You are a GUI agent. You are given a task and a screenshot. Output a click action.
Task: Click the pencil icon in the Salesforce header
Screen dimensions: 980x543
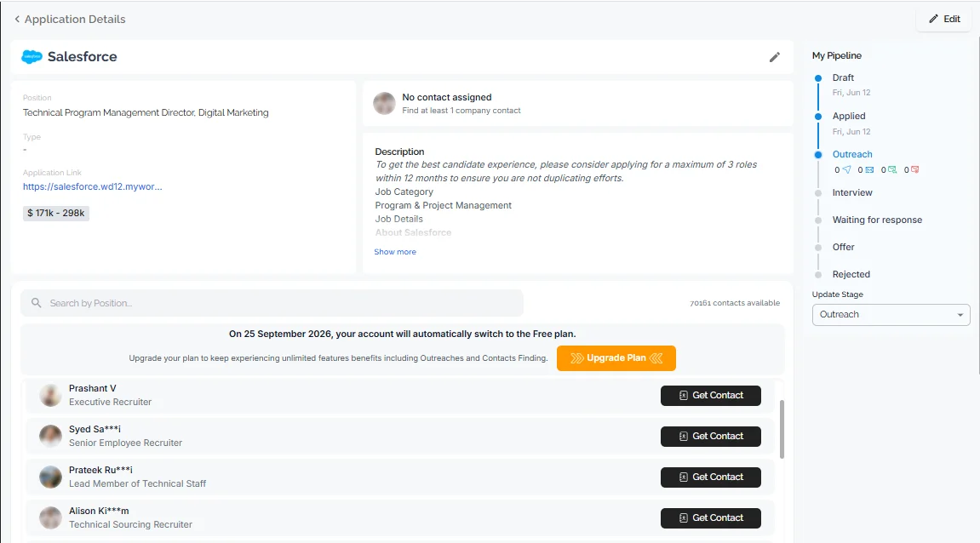774,58
